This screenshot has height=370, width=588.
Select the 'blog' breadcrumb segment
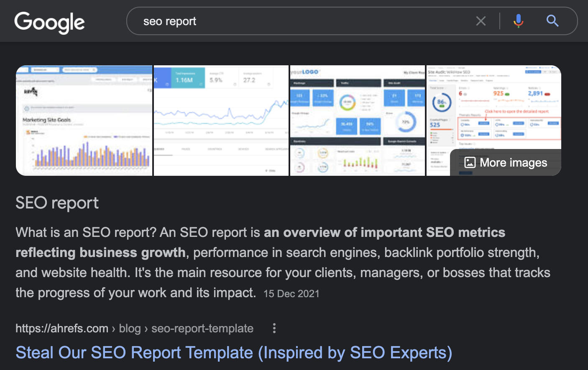130,329
